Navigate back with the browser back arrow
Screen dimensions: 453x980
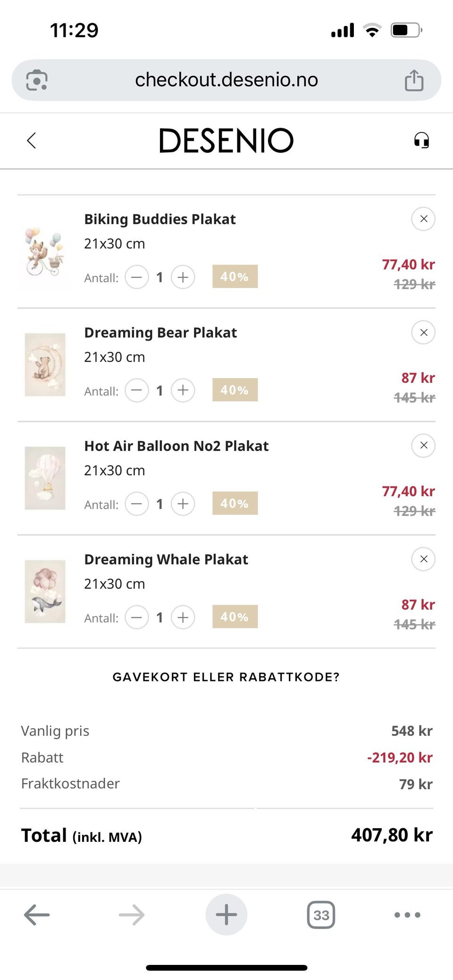pos(37,915)
